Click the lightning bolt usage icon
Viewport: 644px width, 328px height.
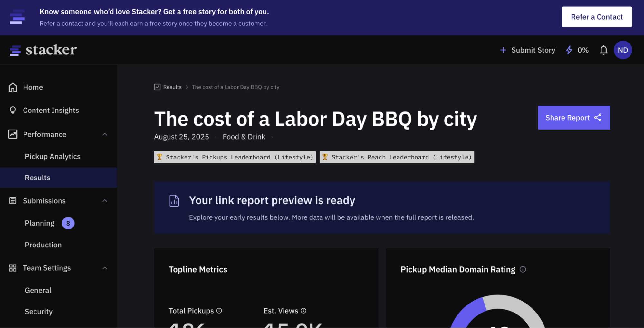coord(569,50)
